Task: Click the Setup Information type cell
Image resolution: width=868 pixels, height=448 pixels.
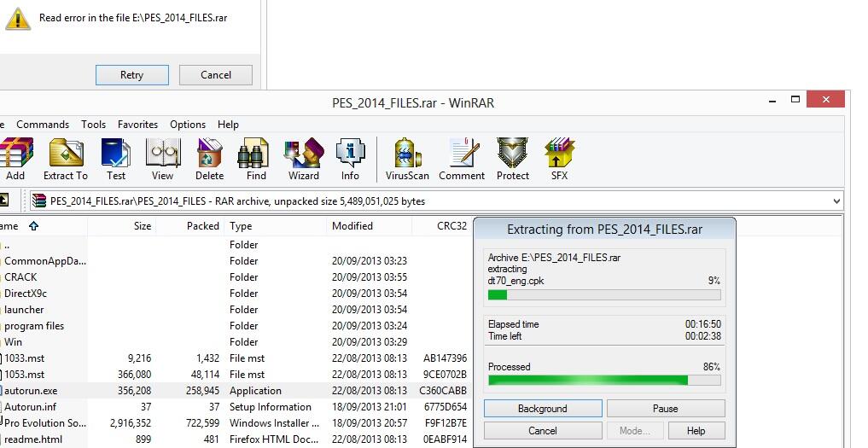Action: [271, 407]
